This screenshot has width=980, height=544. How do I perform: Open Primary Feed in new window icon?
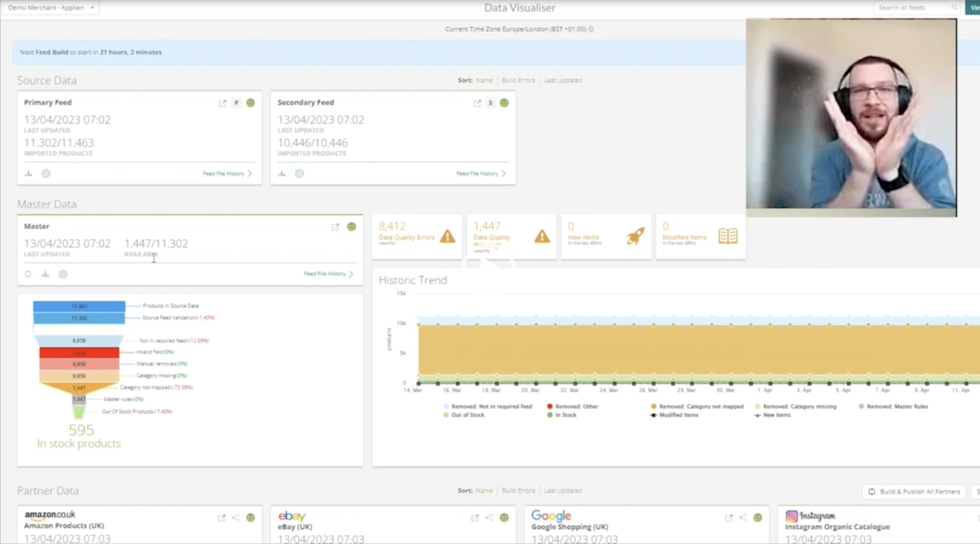tap(222, 103)
